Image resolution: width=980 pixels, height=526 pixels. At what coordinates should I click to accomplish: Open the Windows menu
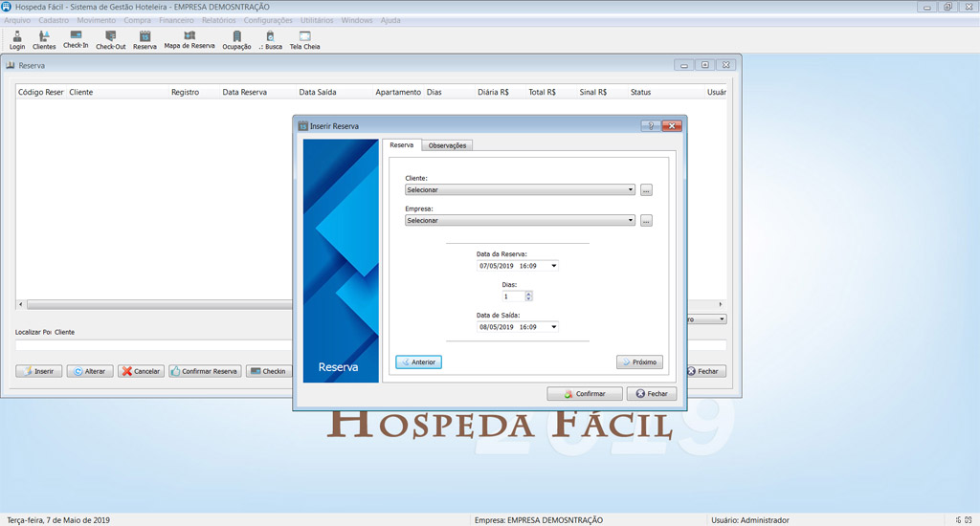[357, 20]
